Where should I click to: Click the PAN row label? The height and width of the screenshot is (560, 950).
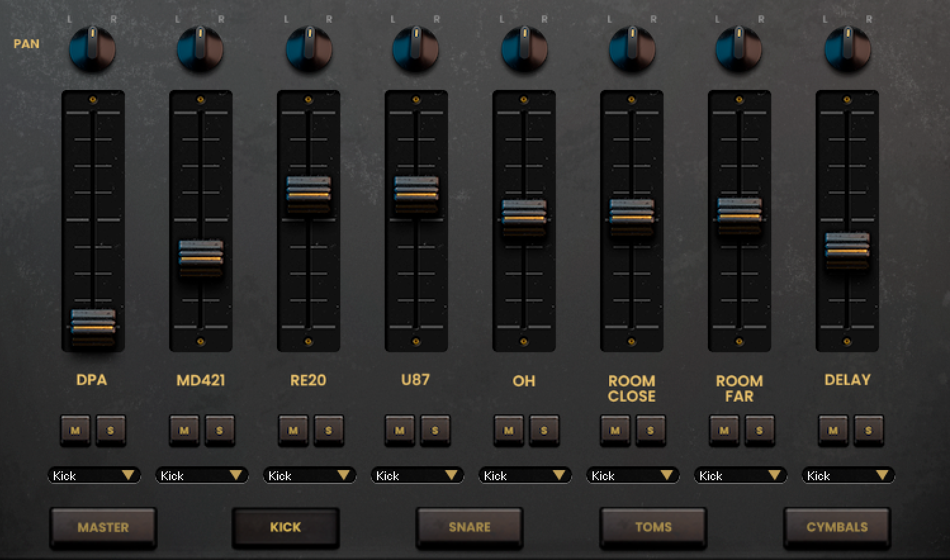[x=27, y=44]
